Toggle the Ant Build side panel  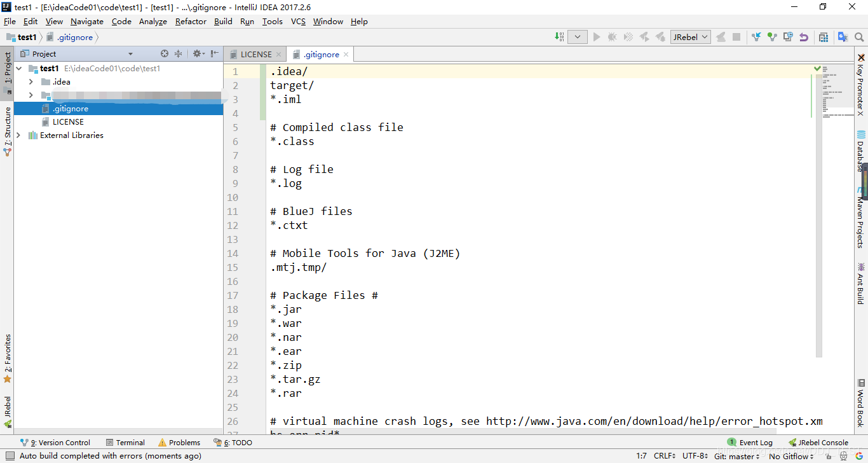861,283
